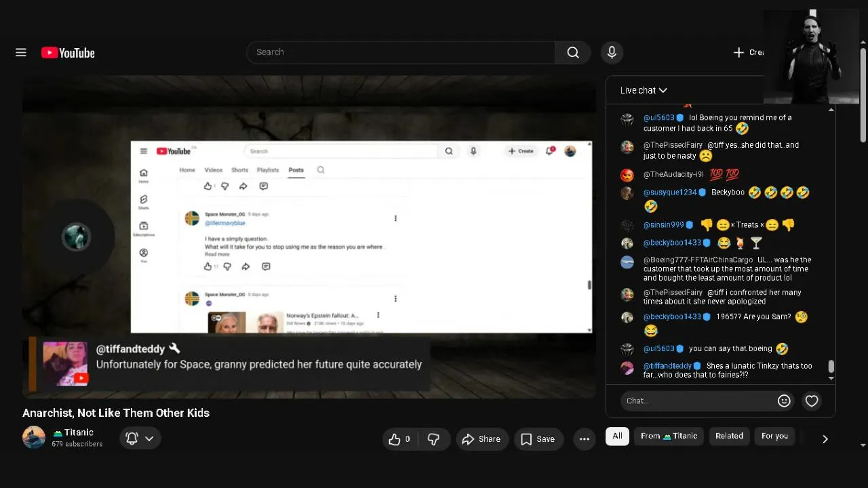Like the video with thumbs up
The height and width of the screenshot is (488, 868).
(400, 439)
